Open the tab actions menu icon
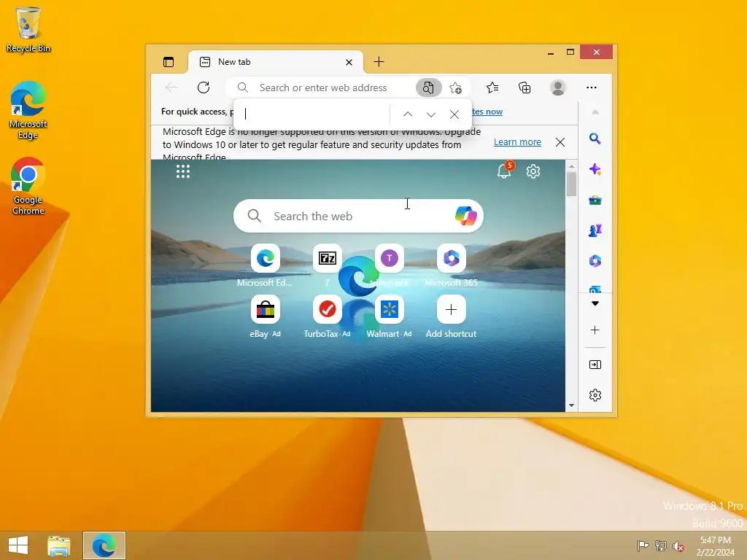Viewport: 747px width, 560px height. pyautogui.click(x=169, y=62)
